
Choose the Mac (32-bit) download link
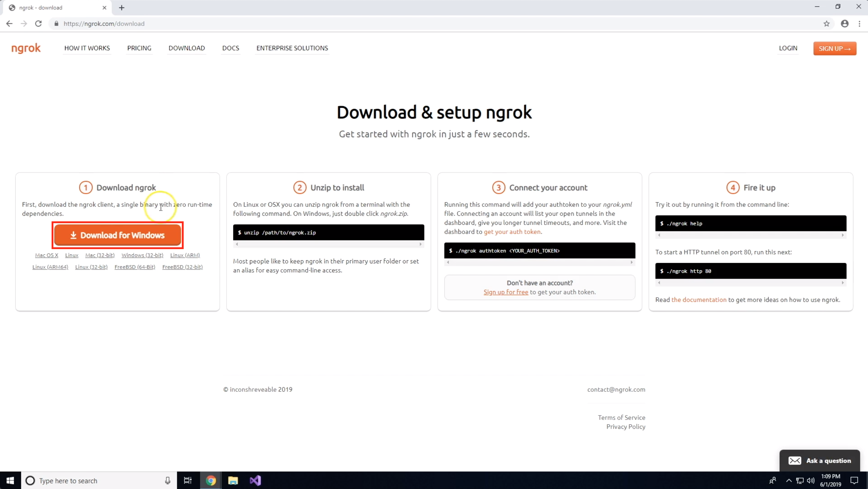pos(100,255)
